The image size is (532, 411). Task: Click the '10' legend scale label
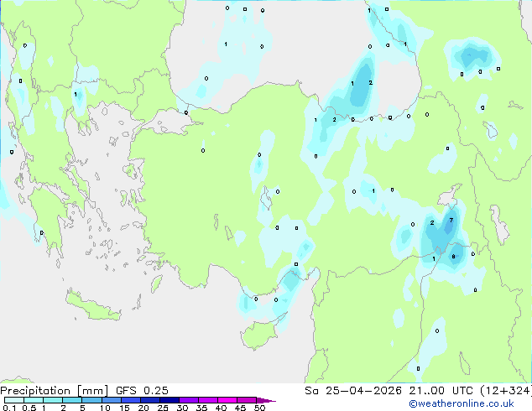(105, 408)
